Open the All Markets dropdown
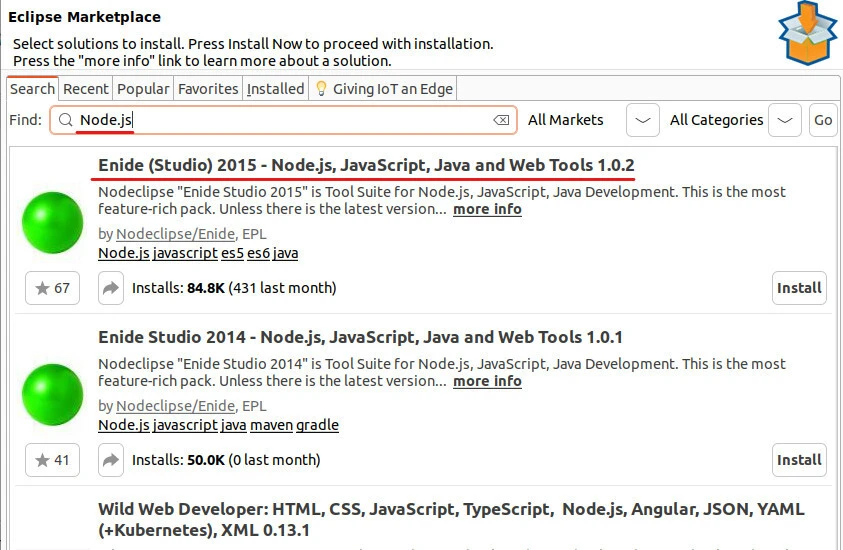Viewport: 843px width, 550px height. point(643,120)
